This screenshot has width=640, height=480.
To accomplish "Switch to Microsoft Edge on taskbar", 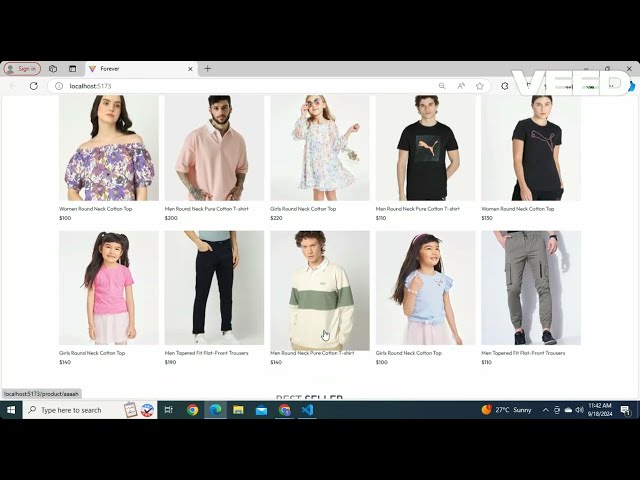I will (x=215, y=410).
